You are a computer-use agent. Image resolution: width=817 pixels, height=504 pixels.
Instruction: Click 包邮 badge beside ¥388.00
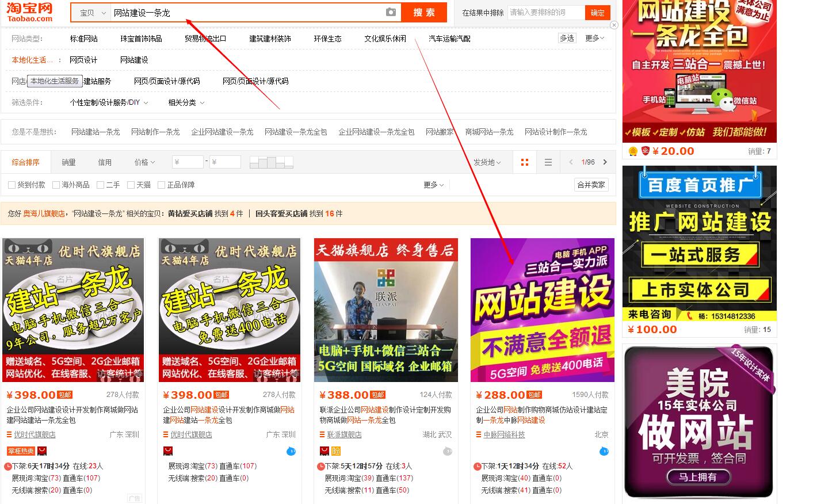[378, 395]
